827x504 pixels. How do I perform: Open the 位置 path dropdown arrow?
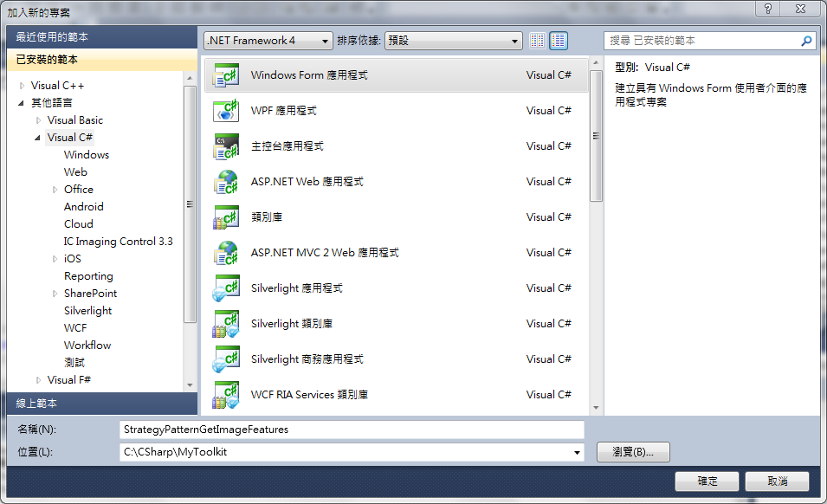point(577,452)
